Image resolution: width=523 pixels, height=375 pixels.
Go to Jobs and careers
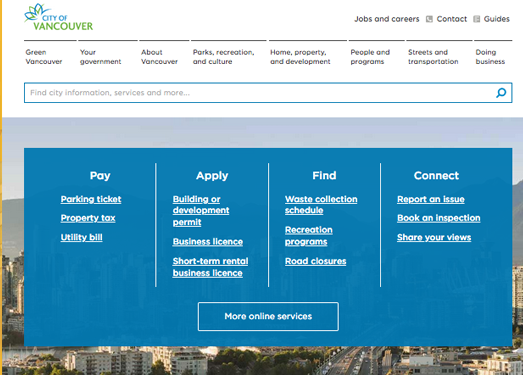coord(387,19)
